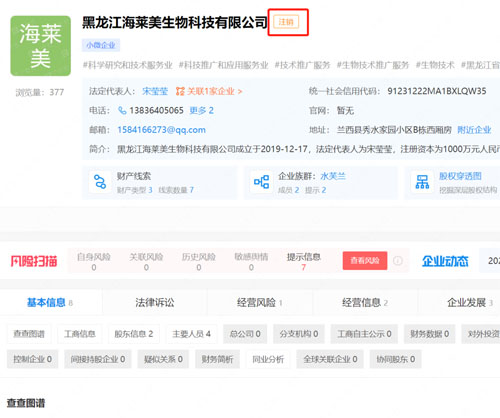Select 分支机构 0 sub-tab
Screen dimensions: 500x418
(299, 334)
